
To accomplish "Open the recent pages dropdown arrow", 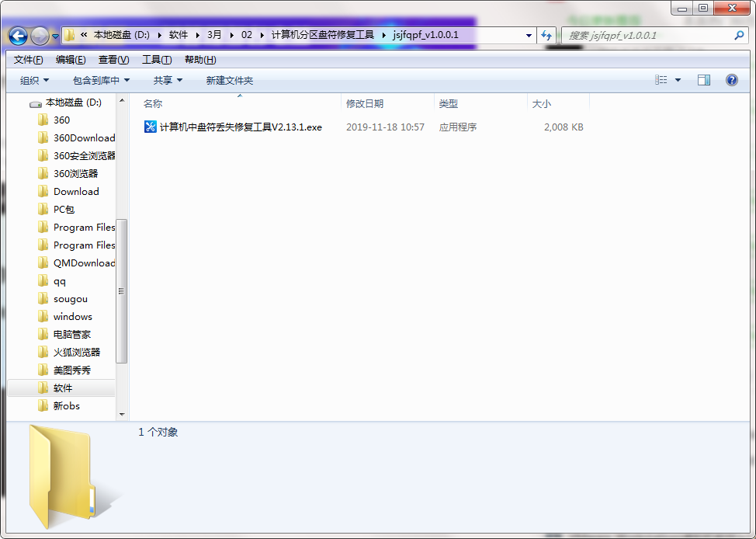I will 55,37.
